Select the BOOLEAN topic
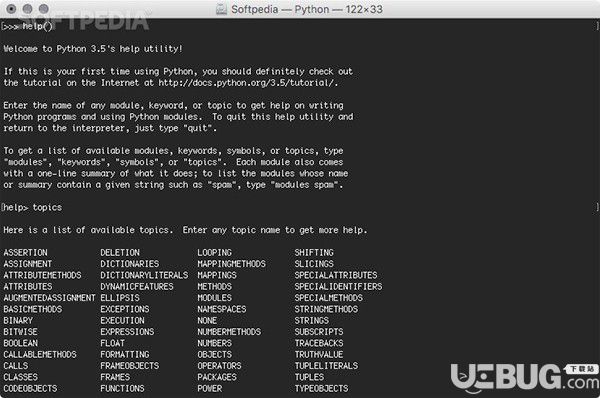The width and height of the screenshot is (600, 398). coord(21,343)
